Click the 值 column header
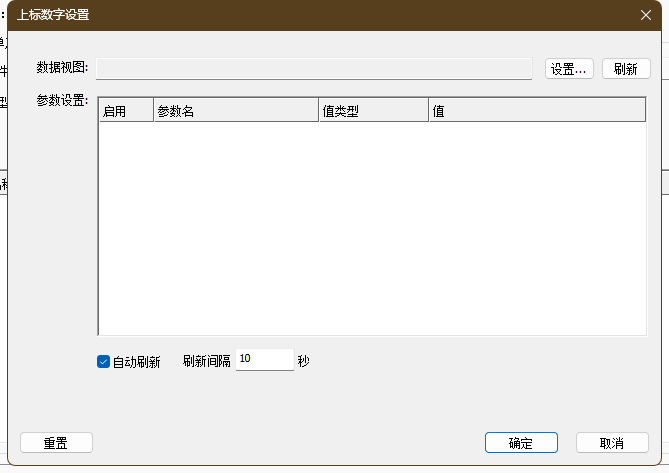The width and height of the screenshot is (669, 473). click(536, 111)
